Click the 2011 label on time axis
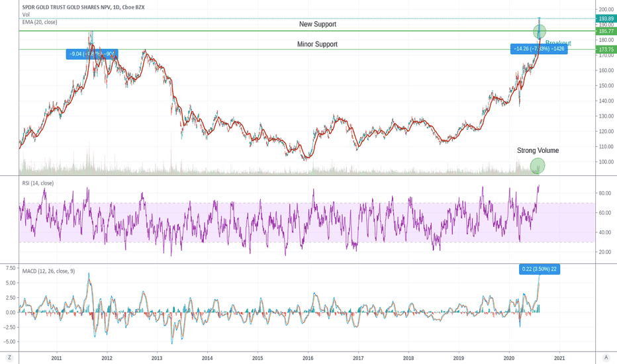Viewport: 617px width, 364px height. click(57, 358)
